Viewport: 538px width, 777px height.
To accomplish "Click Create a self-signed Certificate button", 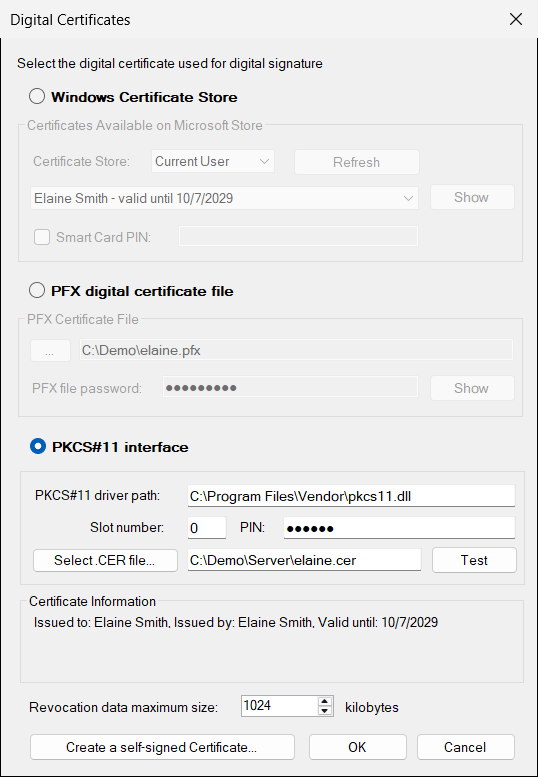I will click(x=162, y=747).
